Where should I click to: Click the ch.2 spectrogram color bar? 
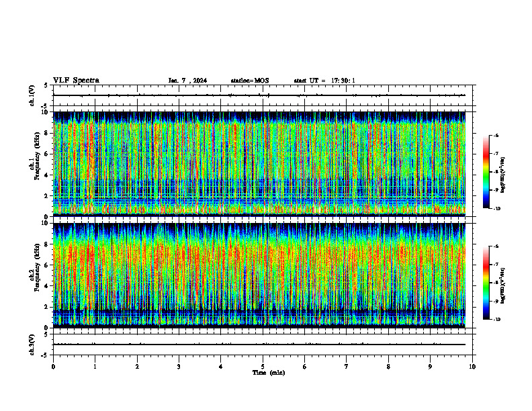point(486,283)
